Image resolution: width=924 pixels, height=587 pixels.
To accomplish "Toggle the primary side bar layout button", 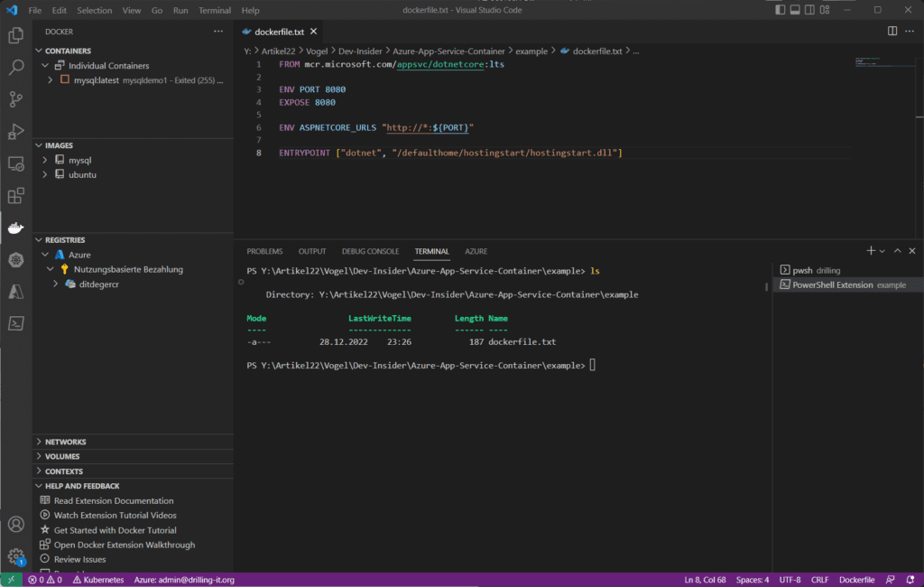I will pyautogui.click(x=781, y=10).
